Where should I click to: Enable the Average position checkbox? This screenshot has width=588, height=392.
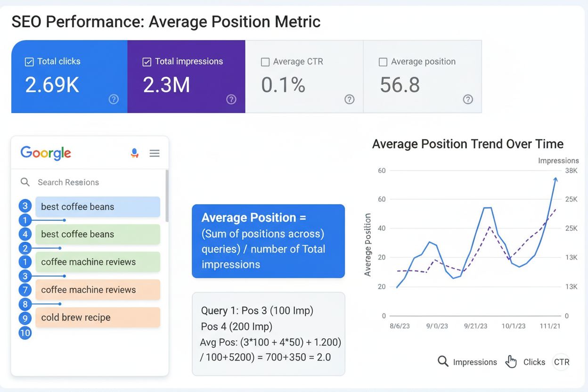click(x=383, y=62)
